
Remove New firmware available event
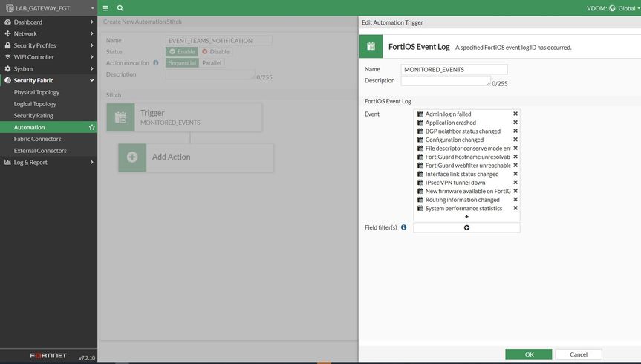pyautogui.click(x=515, y=191)
